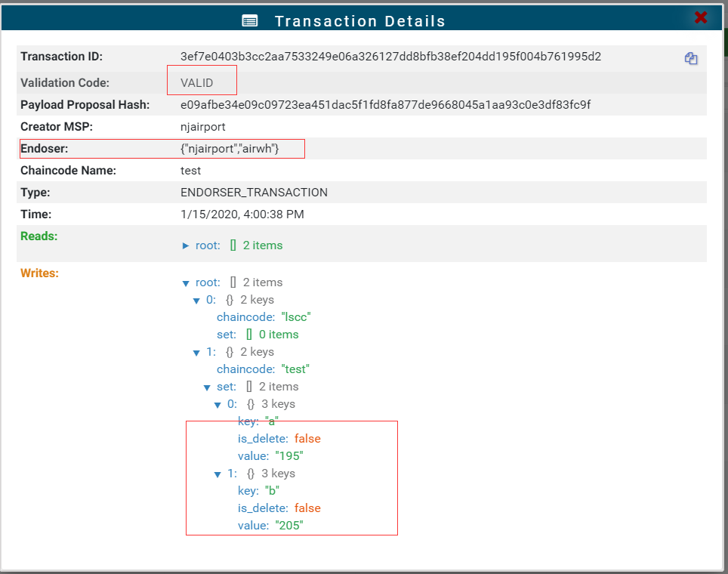The width and height of the screenshot is (728, 574).
Task: Collapse the set array with 2 items
Action: 208,387
